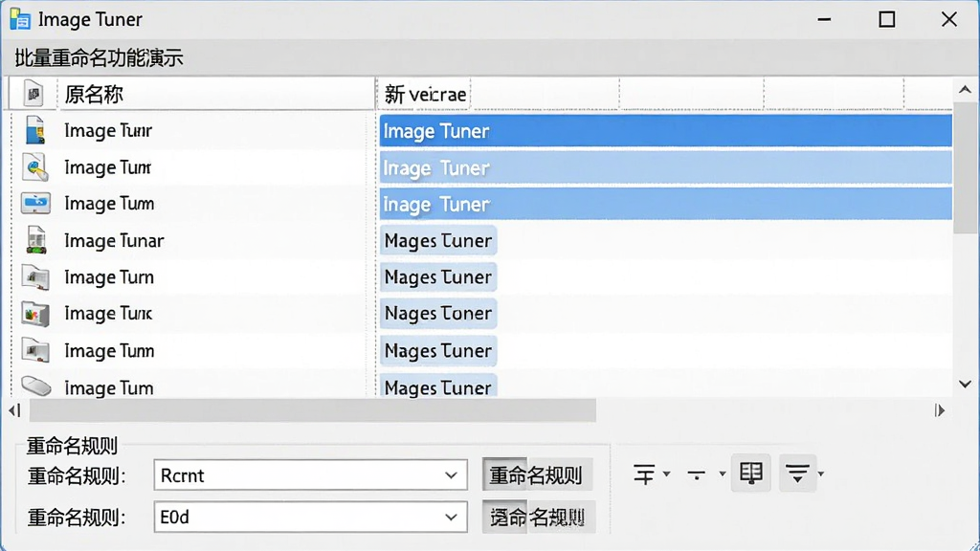The image size is (980, 551).
Task: Click the vertical scrollbar thumb
Action: [x=965, y=168]
